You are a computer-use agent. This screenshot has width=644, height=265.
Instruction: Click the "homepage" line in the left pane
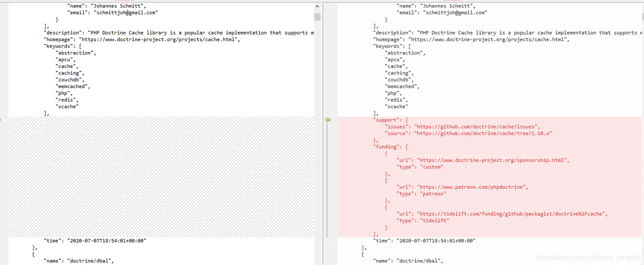142,40
